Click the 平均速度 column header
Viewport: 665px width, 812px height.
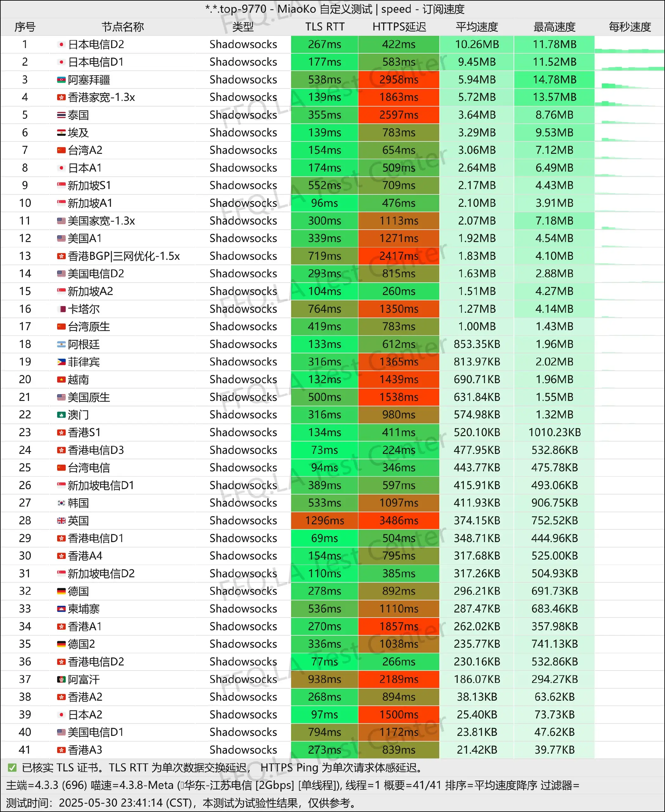point(477,27)
